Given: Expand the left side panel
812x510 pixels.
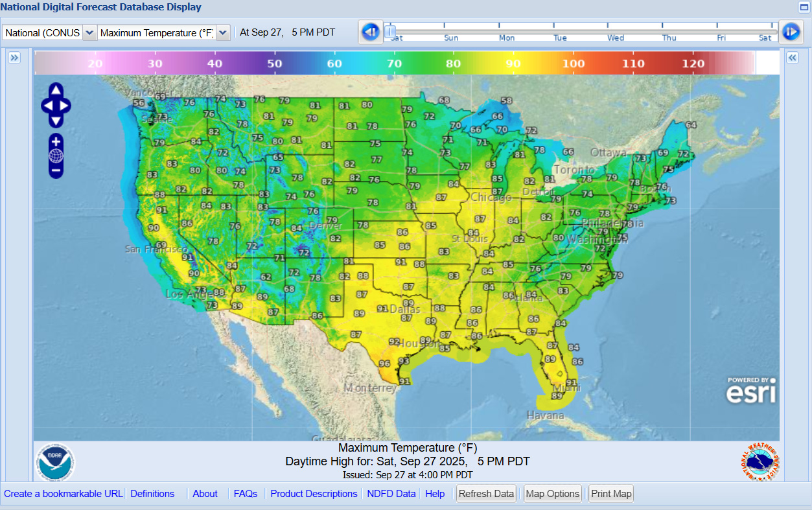Looking at the screenshot, I should point(14,58).
